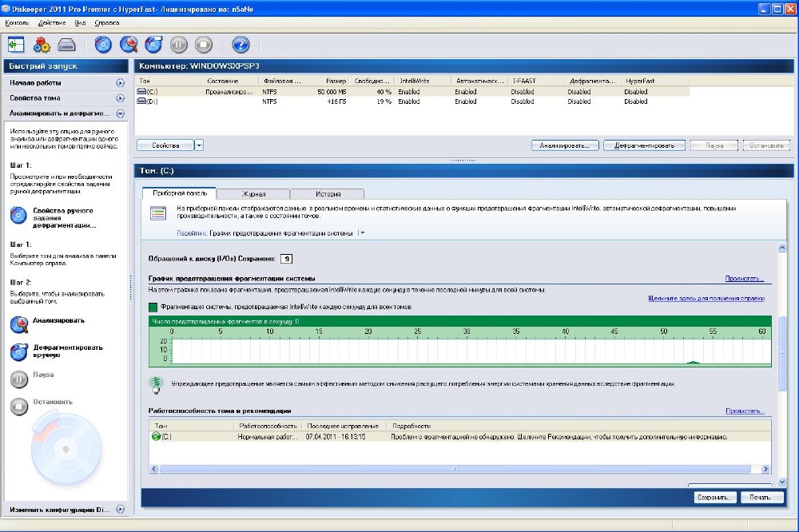Click the 'Нормальная работ...' health status cell
799x532 pixels.
(x=268, y=437)
